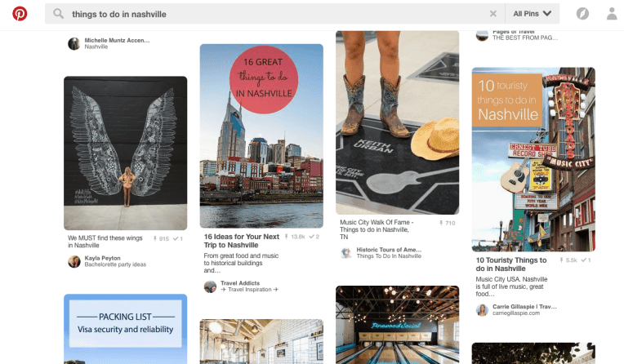This screenshot has width=624, height=364.
Task: Open the cowboy boots Walk of Fame pin
Action: click(x=397, y=122)
